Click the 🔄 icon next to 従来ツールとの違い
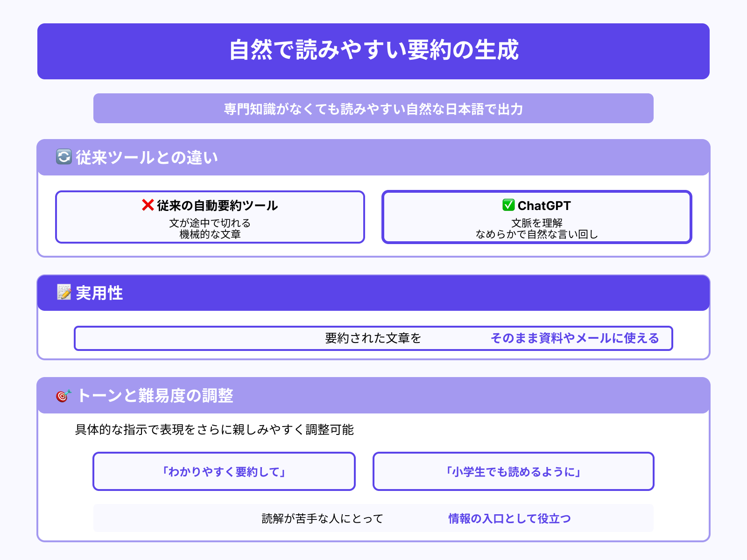The image size is (747, 560). (63, 157)
